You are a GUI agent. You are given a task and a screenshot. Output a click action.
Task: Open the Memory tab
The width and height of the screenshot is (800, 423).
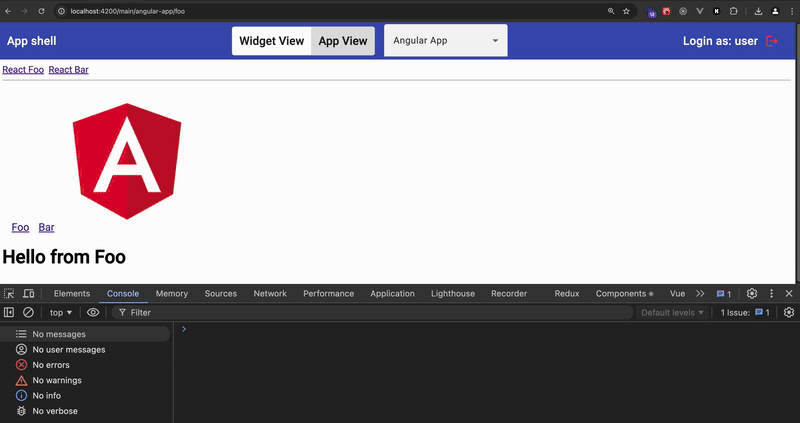point(171,293)
